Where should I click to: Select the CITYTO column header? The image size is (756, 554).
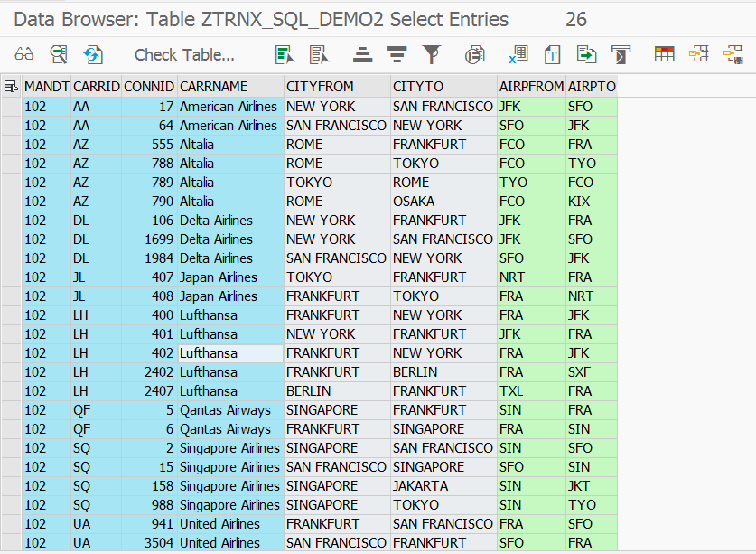(x=443, y=87)
